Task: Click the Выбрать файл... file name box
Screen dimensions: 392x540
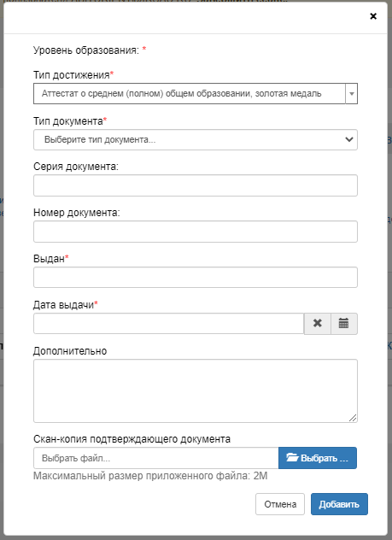Action: click(156, 458)
